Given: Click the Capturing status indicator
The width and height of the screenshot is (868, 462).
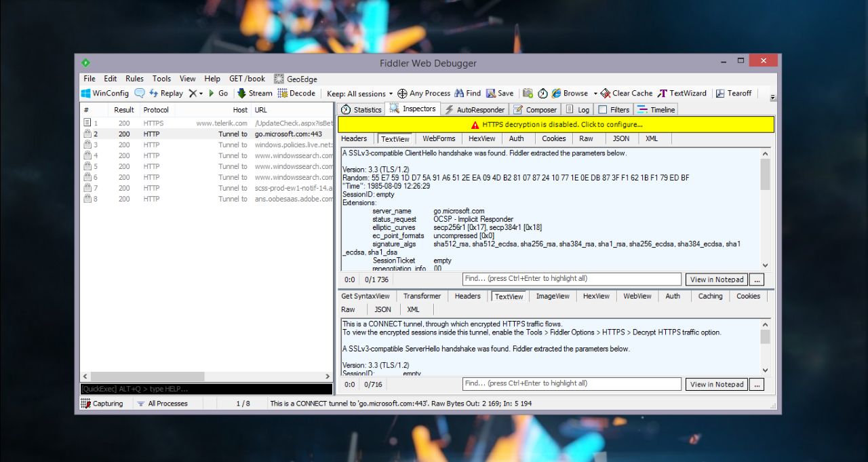Looking at the screenshot, I should click(x=102, y=404).
